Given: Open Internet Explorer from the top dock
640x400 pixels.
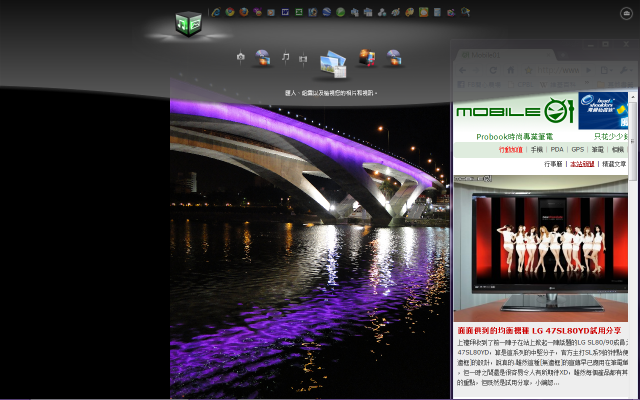Looking at the screenshot, I should click(x=216, y=12).
